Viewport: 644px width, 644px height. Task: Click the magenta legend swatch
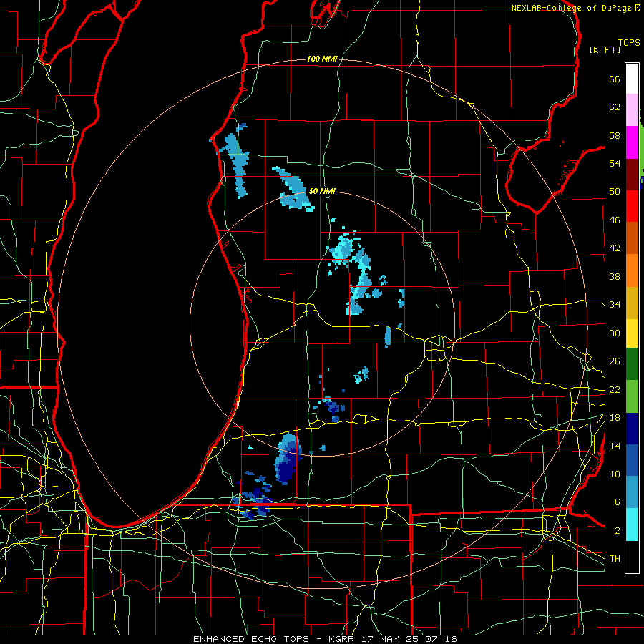click(x=632, y=142)
